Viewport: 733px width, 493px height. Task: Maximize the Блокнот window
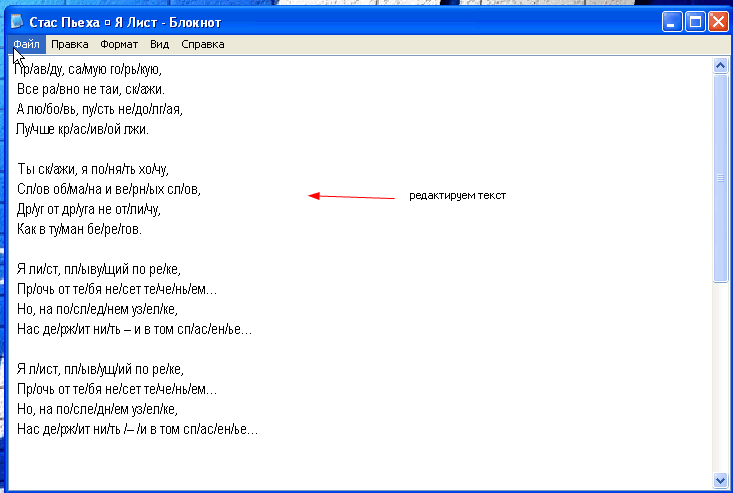(x=695, y=22)
